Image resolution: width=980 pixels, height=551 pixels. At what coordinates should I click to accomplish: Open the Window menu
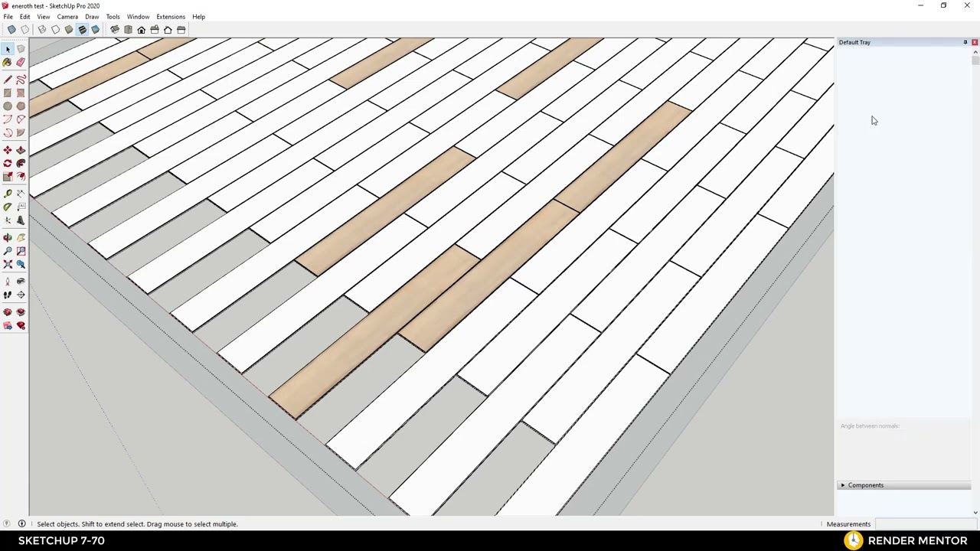[x=138, y=17]
